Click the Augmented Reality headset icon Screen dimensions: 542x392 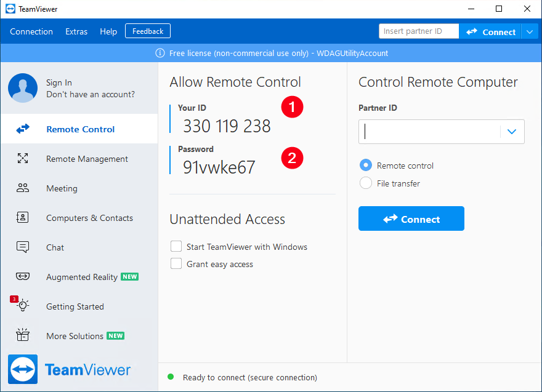click(23, 277)
